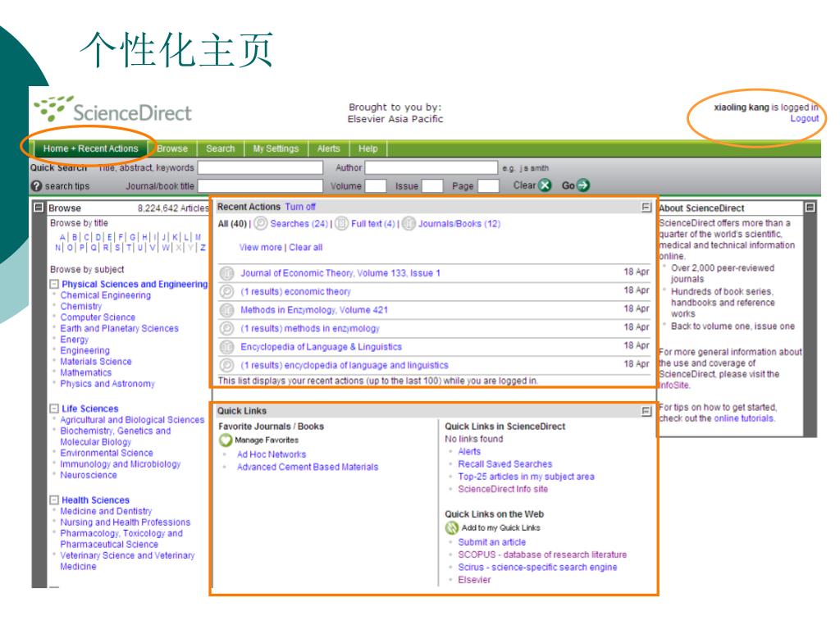Open Journal of Economic Theory, Volume 133
The width and height of the screenshot is (840, 630).
(340, 273)
